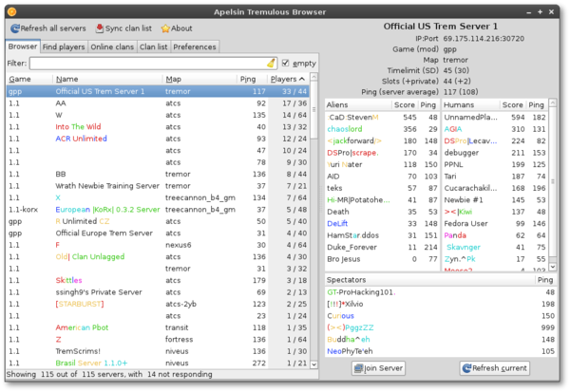Select the Old| Clan Unlagged server

[x=158, y=257]
